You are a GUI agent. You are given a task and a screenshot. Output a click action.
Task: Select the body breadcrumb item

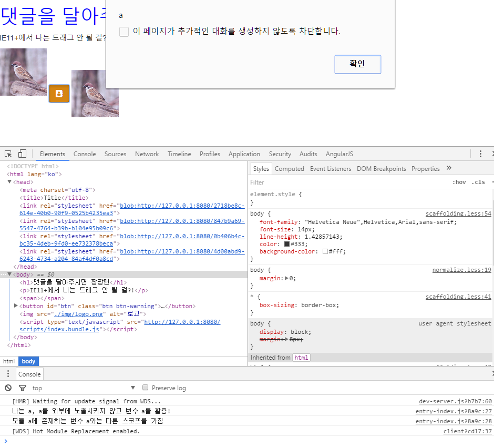pos(29,361)
